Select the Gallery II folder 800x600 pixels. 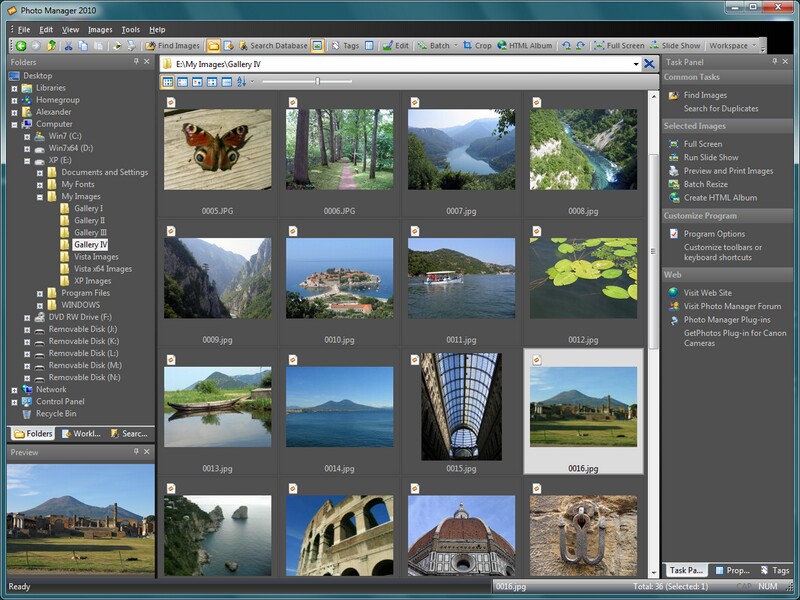point(89,220)
